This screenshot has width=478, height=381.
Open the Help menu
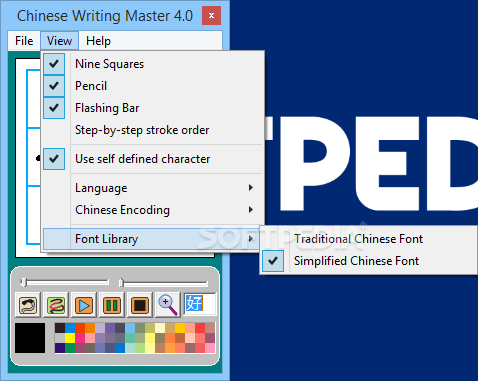click(x=98, y=41)
